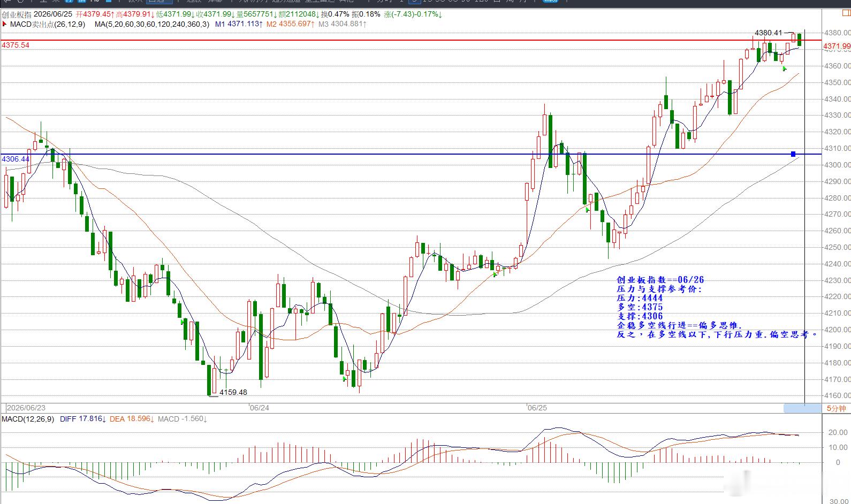The width and height of the screenshot is (851, 504).
Task: Select the blue square handle on the 4306.44 line
Action: [x=793, y=154]
